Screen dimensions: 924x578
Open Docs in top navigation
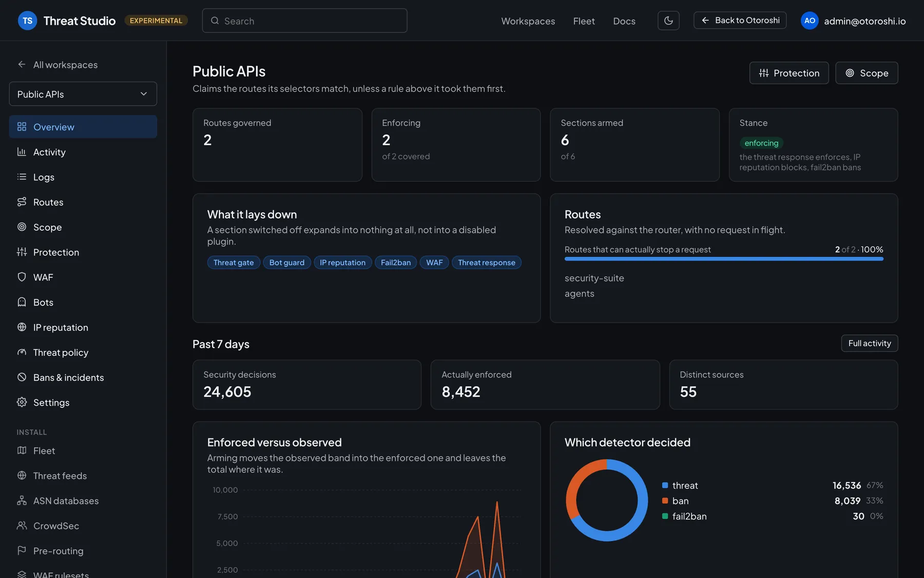pyautogui.click(x=624, y=21)
